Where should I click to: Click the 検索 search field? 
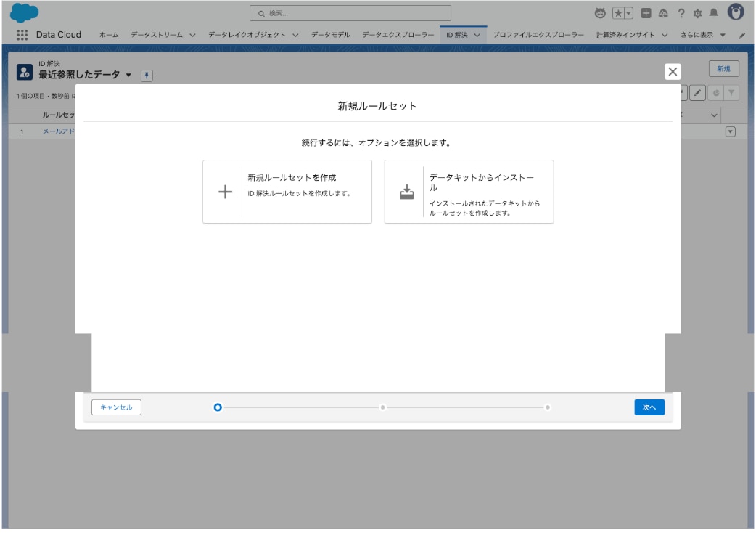[350, 13]
